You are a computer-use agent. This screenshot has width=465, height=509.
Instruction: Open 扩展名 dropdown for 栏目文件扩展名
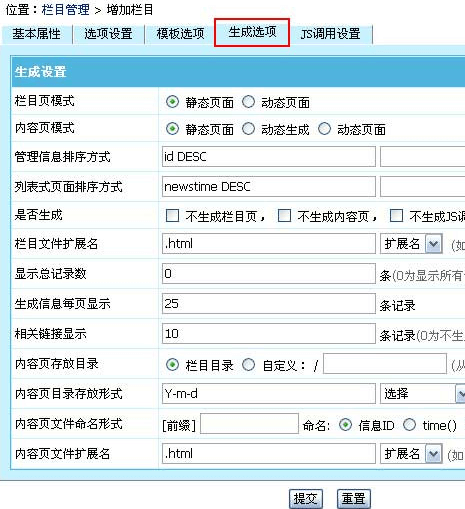point(411,244)
